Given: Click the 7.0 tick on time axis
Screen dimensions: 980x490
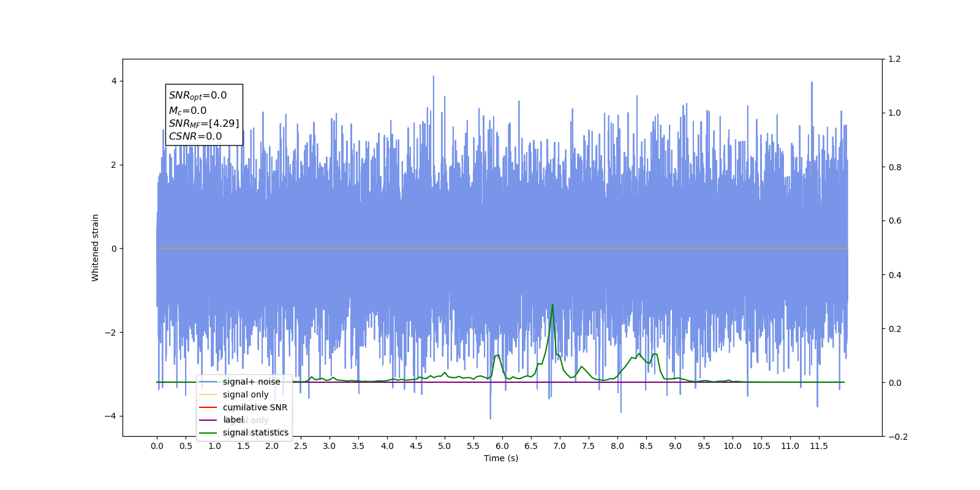Looking at the screenshot, I should pos(560,446).
